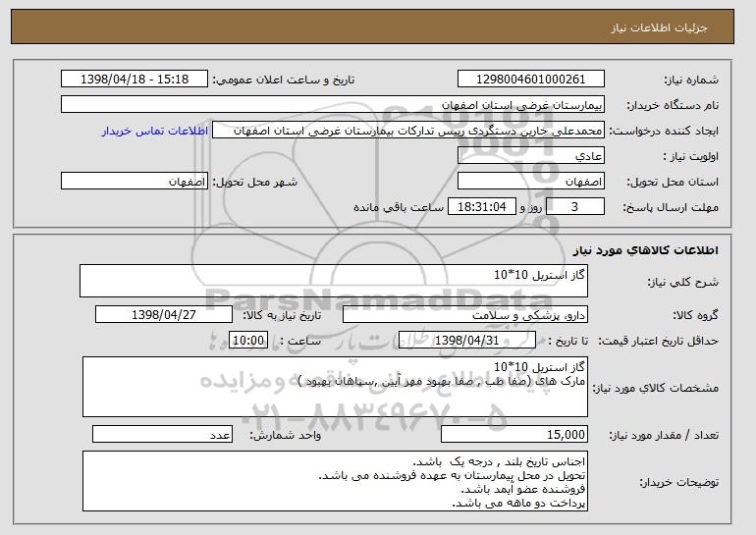Click the label توضیحات خریدار
This screenshot has width=756, height=535.
pos(678,482)
